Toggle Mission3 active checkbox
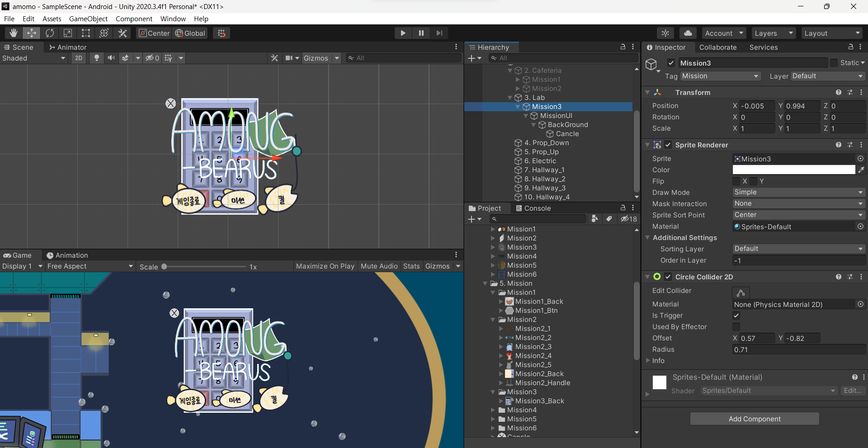The image size is (868, 448). (671, 63)
